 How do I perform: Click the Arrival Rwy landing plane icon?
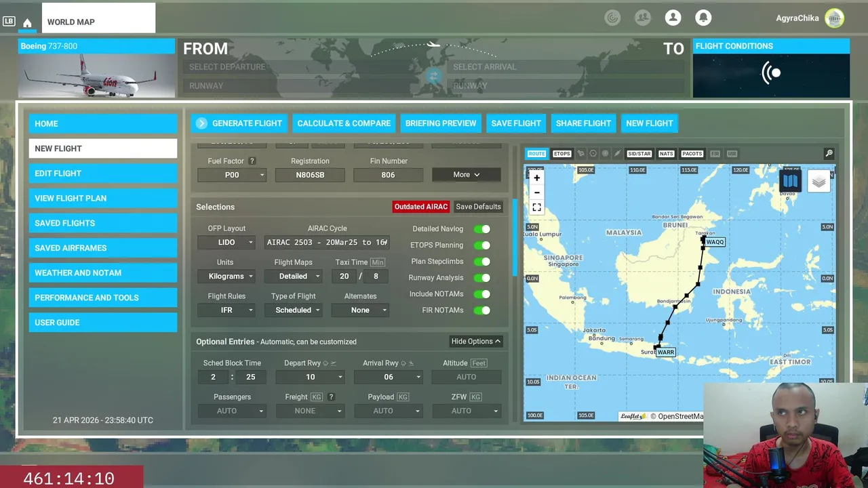coord(411,363)
